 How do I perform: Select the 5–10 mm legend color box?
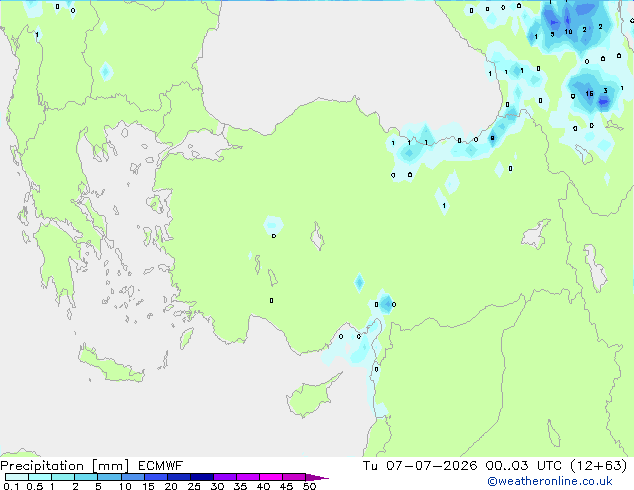[109, 477]
